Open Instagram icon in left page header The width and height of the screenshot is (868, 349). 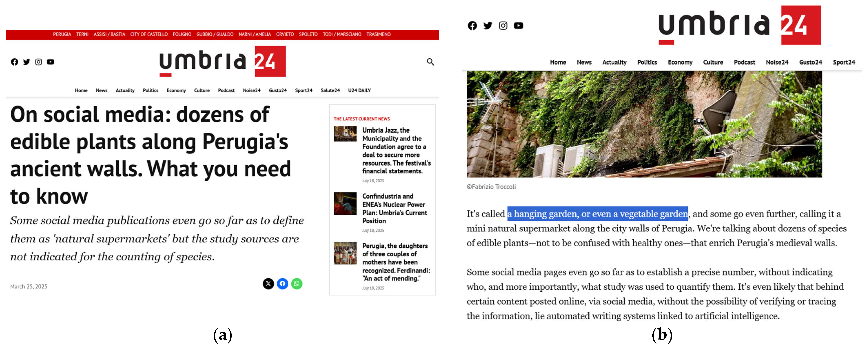[39, 62]
